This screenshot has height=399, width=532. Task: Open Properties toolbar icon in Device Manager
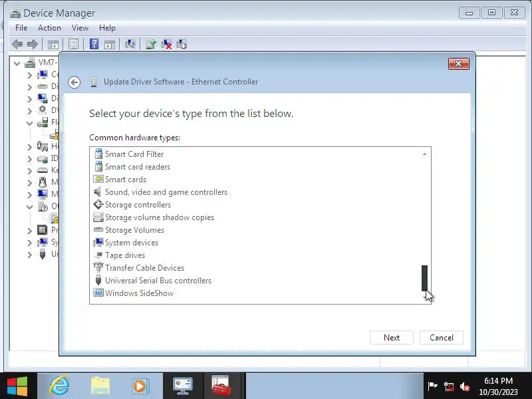pos(73,44)
